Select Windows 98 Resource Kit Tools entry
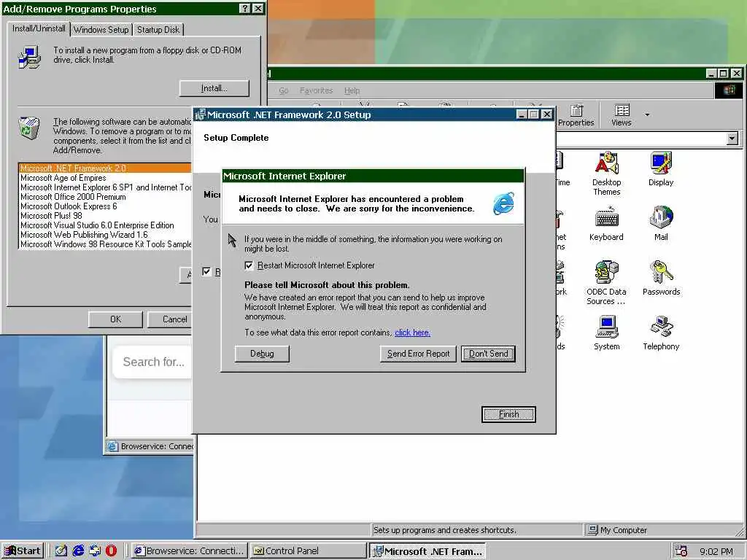The image size is (747, 560). pyautogui.click(x=105, y=244)
